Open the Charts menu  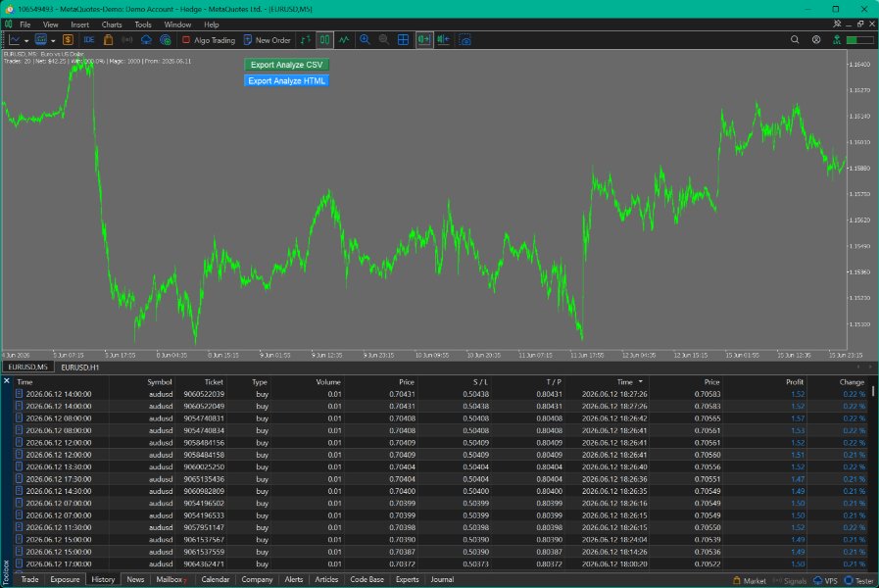click(112, 24)
